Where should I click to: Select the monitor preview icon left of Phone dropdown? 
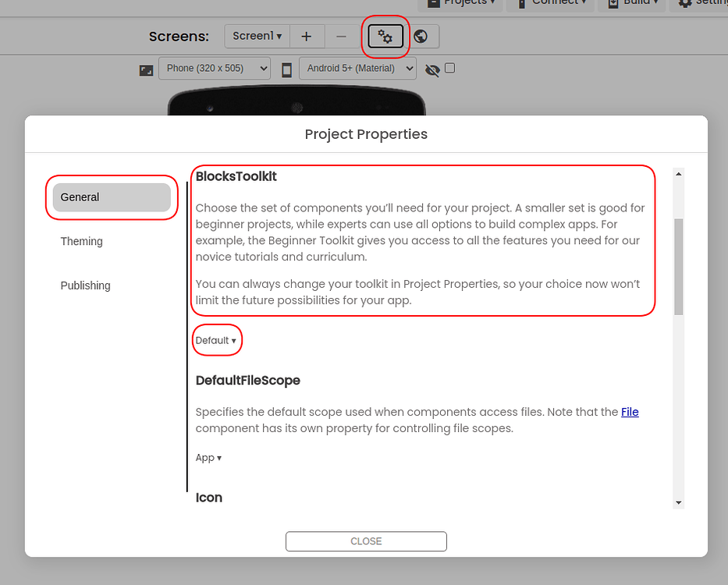coord(145,69)
